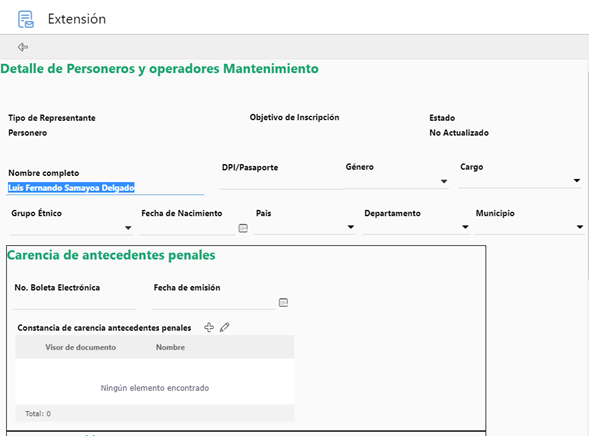The height and width of the screenshot is (436, 589).
Task: Edit Constancia de carencia with pencil icon
Action: (225, 327)
